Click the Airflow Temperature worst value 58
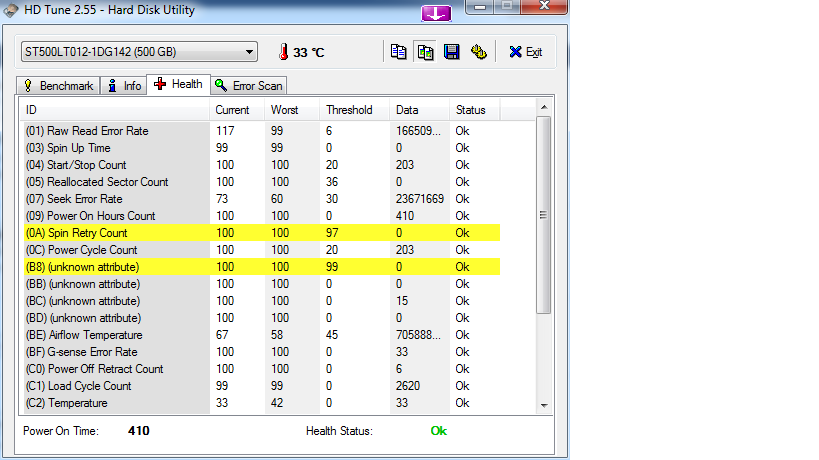 (x=277, y=335)
